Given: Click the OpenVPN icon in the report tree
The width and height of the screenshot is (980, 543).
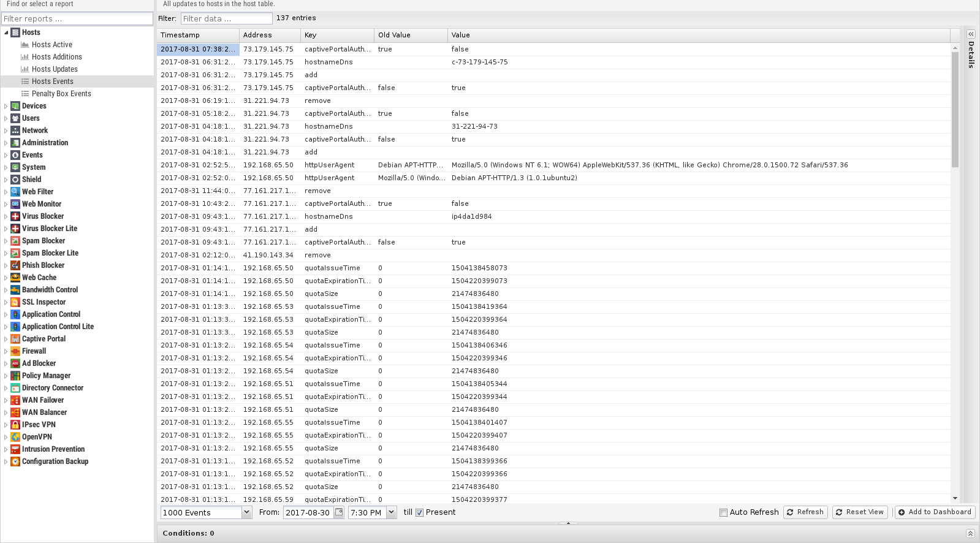Looking at the screenshot, I should pyautogui.click(x=15, y=437).
